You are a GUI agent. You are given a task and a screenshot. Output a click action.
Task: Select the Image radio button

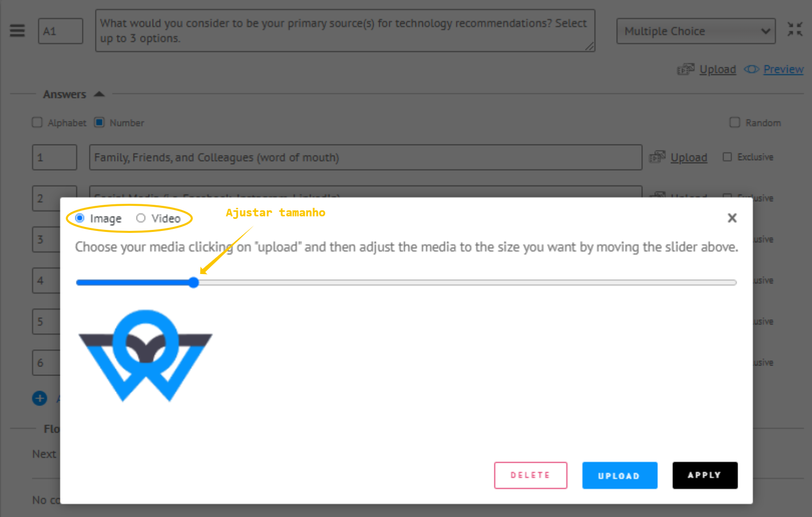coord(79,218)
